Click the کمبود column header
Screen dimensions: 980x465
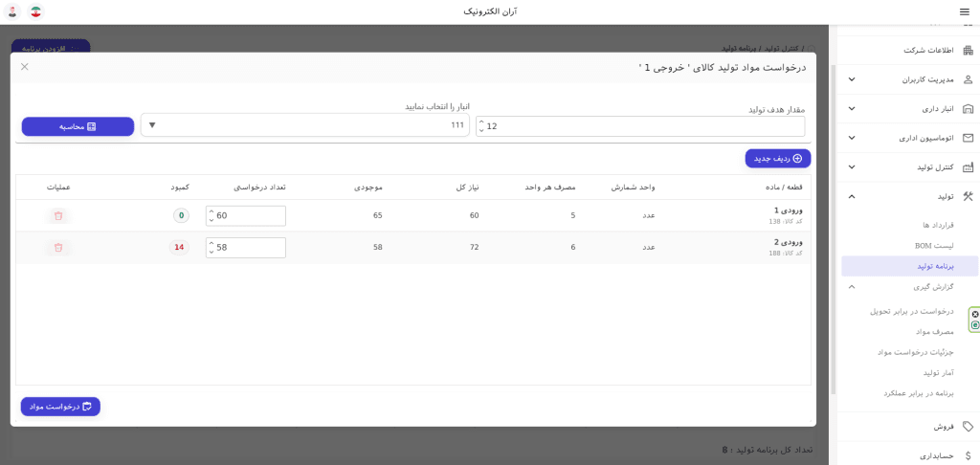(180, 187)
